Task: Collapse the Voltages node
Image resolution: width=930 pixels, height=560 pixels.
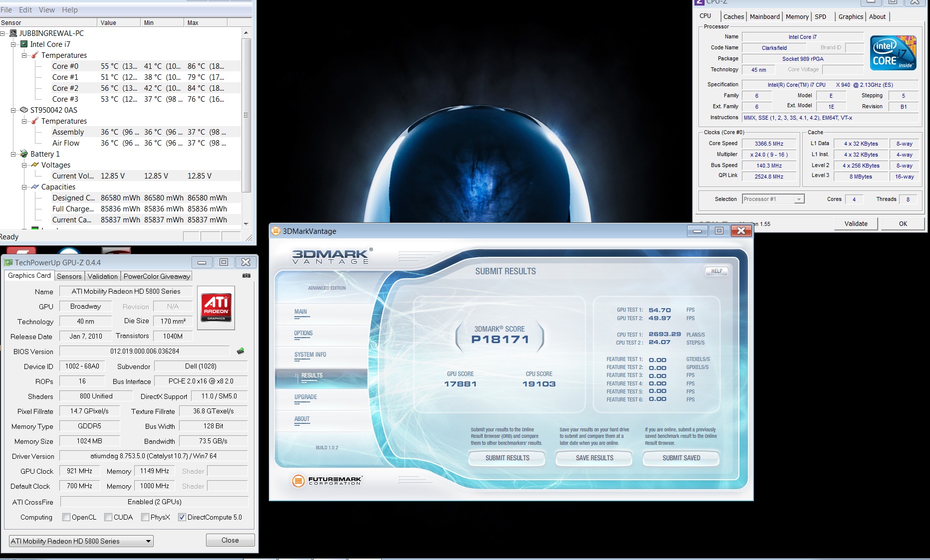Action: point(24,165)
